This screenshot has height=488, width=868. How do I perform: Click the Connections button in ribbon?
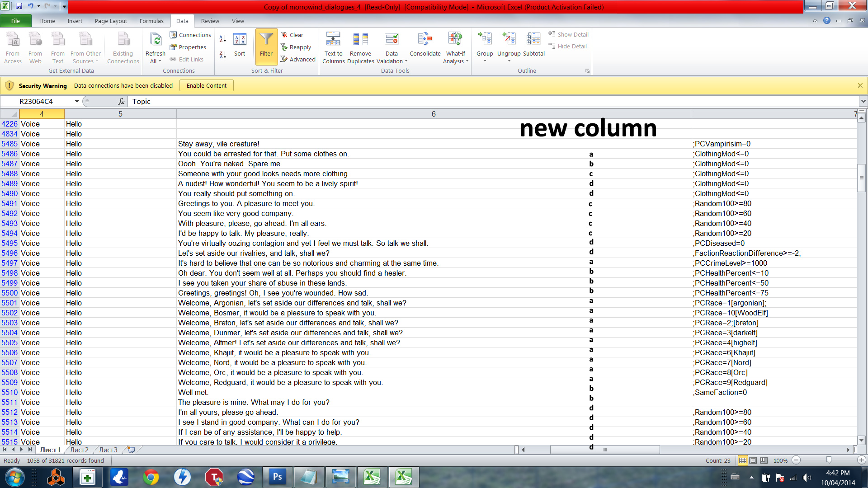pyautogui.click(x=190, y=35)
